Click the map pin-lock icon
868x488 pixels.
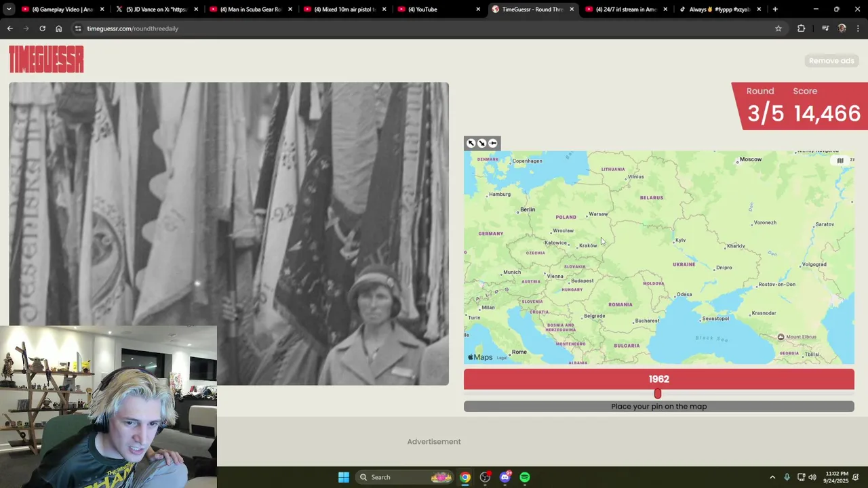pyautogui.click(x=493, y=143)
